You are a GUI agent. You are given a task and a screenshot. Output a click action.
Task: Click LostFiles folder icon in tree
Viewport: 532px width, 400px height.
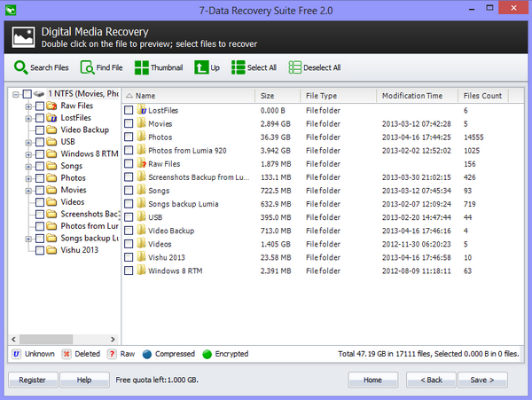(51, 118)
